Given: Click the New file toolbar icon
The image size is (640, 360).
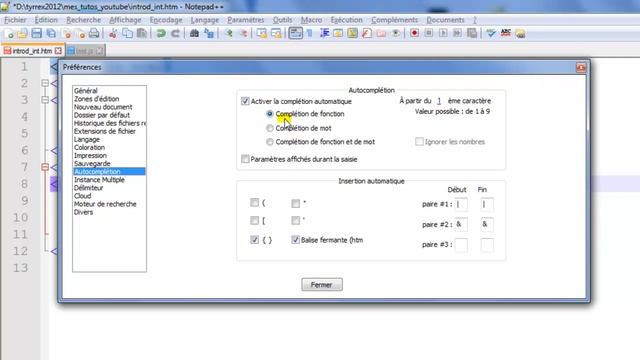Looking at the screenshot, I should (9, 33).
